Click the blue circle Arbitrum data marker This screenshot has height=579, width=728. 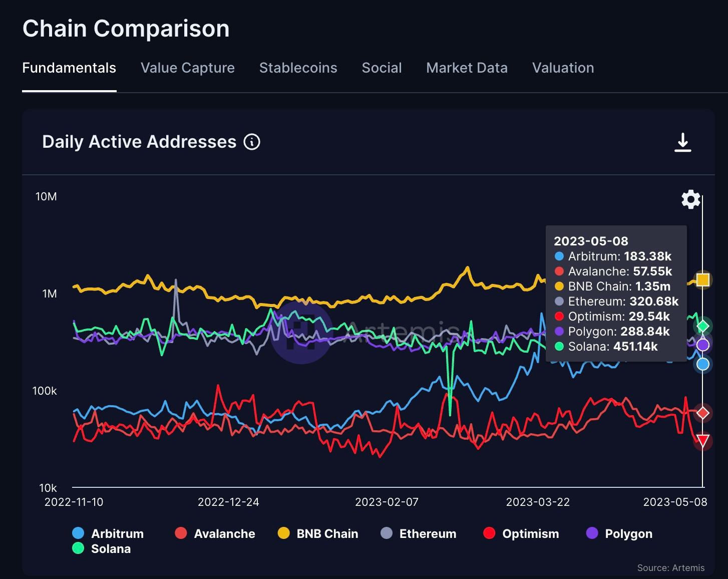point(703,364)
